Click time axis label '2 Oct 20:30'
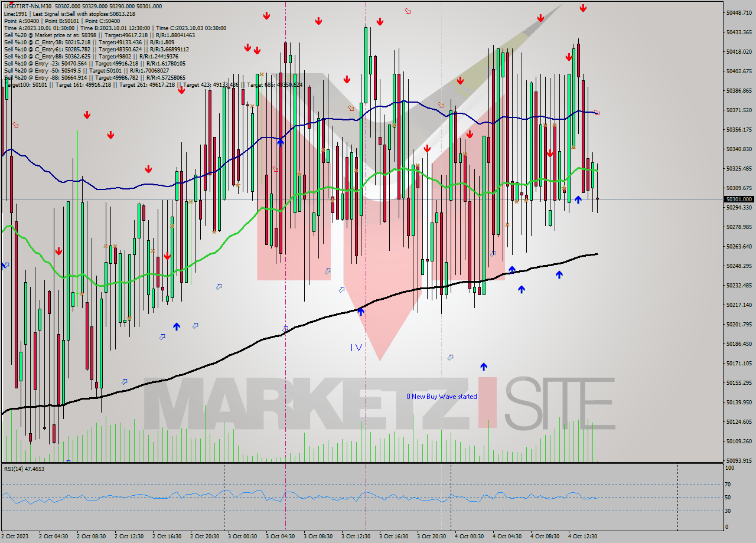The width and height of the screenshot is (756, 543). pos(204,537)
